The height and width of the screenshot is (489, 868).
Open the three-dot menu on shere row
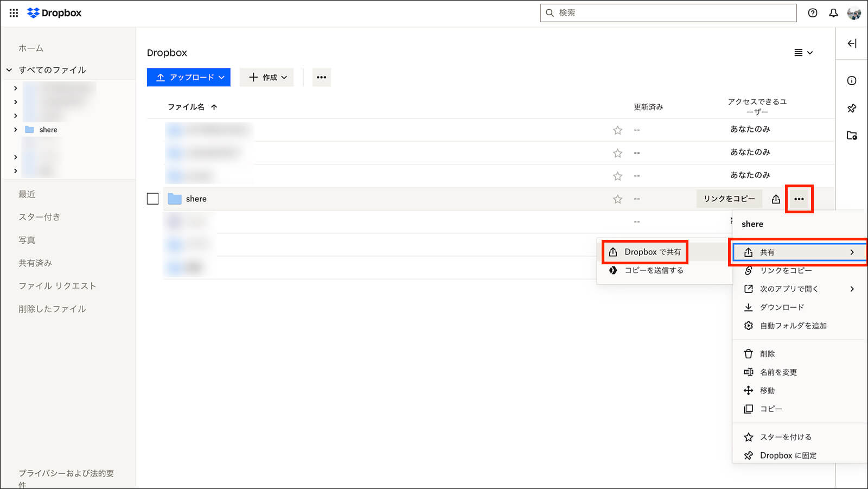[x=799, y=199]
